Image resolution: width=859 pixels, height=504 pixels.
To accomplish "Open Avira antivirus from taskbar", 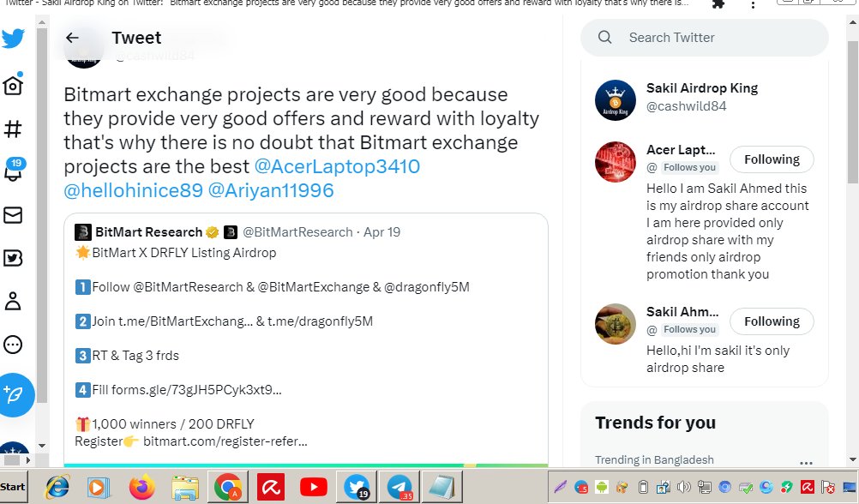I will (x=271, y=487).
